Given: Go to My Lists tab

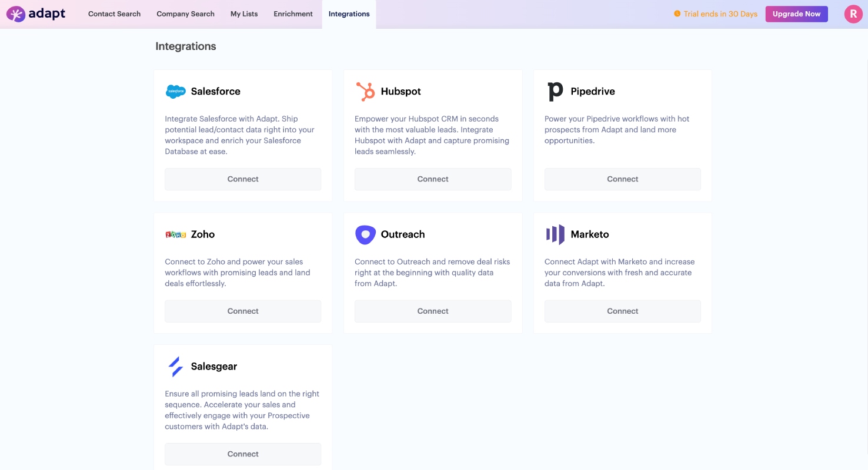Looking at the screenshot, I should 244,14.
